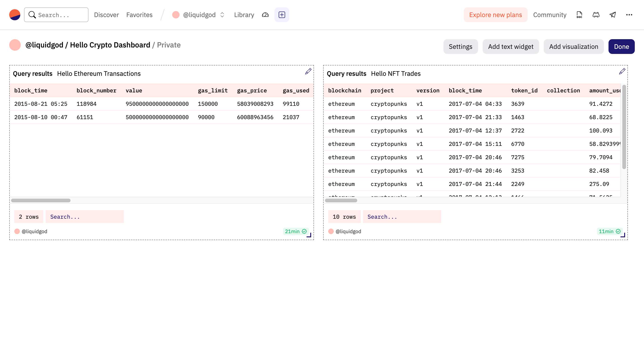Screen dimensions: 644x347
Task: Open the usage meter gauge icon
Action: click(265, 15)
